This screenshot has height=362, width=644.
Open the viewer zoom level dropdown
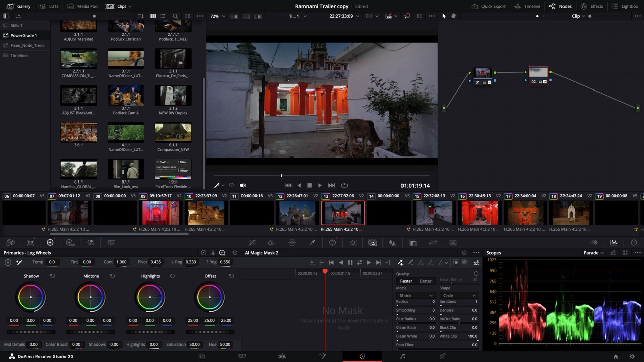click(x=217, y=16)
